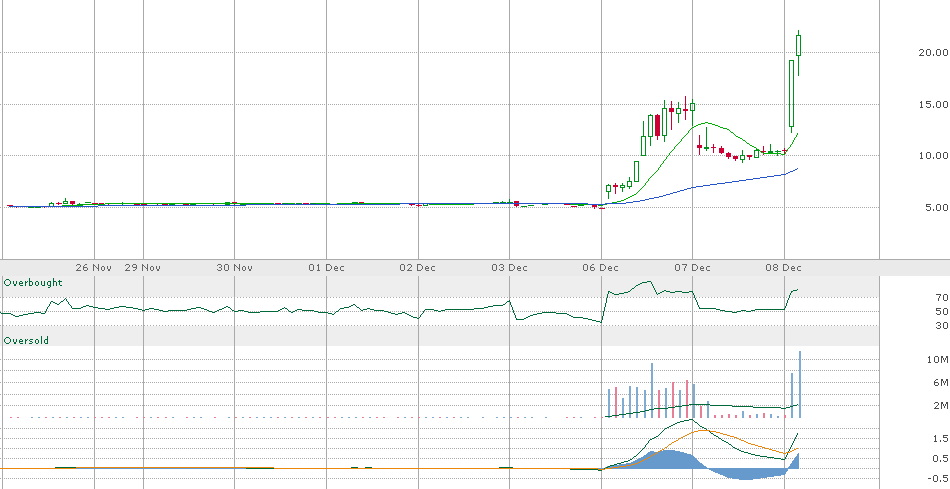The width and height of the screenshot is (950, 489).
Task: Click the 15.00 price axis value
Action: tap(933, 104)
